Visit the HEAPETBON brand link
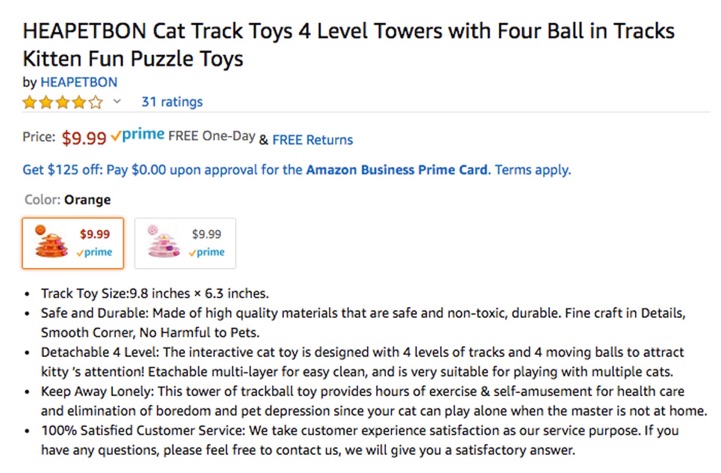 click(79, 82)
